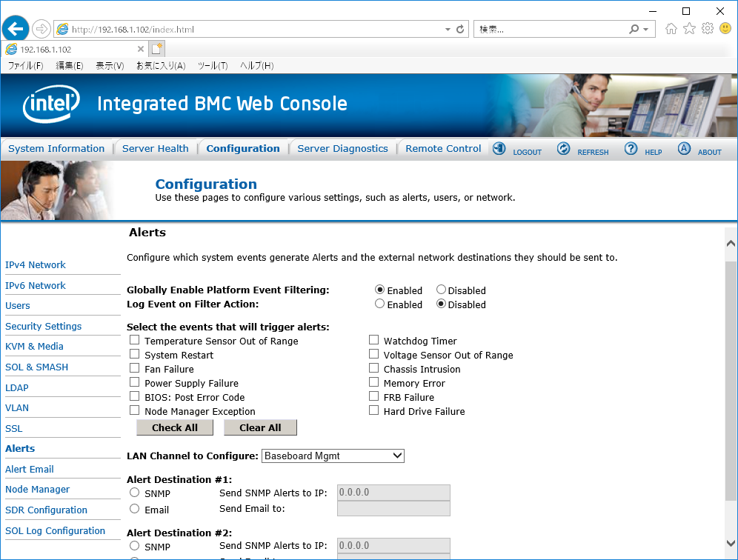Enable the Hard Drive Failure checkbox

[x=373, y=410]
